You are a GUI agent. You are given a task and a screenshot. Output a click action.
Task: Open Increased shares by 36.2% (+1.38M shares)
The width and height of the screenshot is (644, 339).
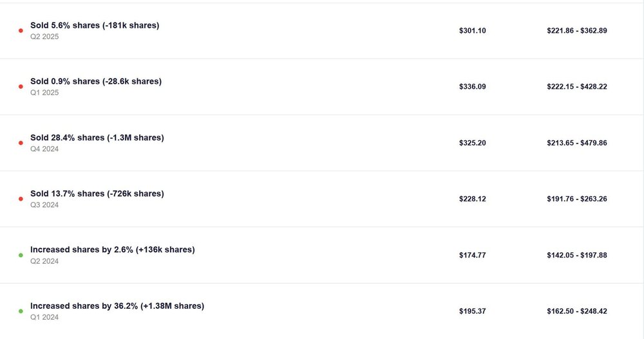pyautogui.click(x=117, y=306)
